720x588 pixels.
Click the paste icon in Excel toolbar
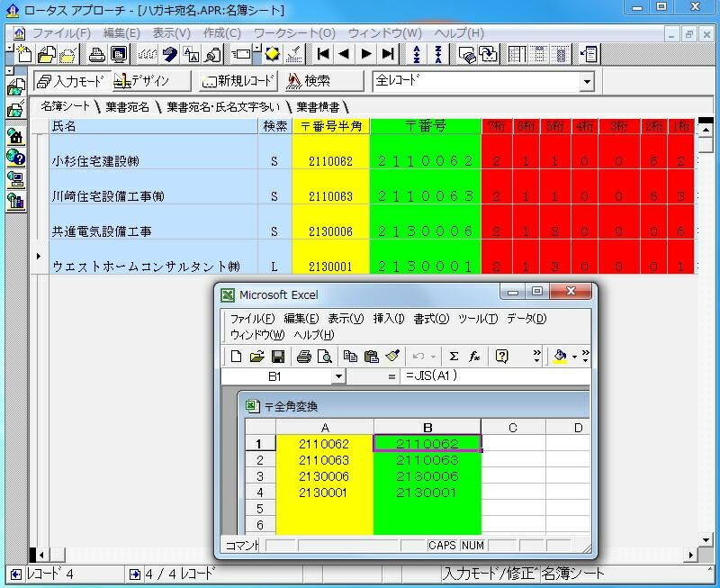click(x=371, y=356)
